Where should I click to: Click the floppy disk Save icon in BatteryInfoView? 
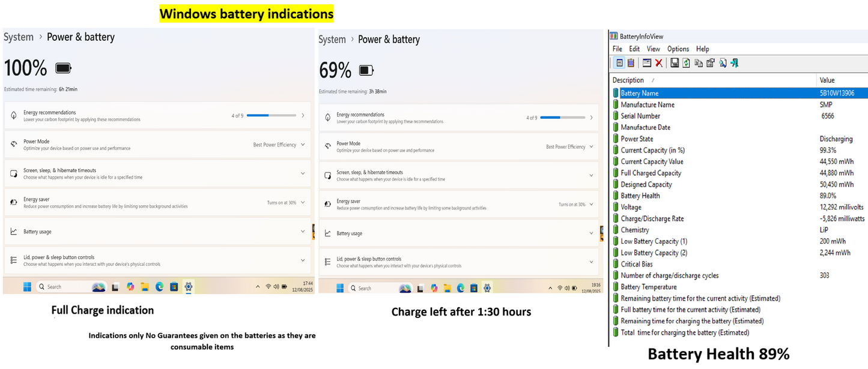(x=675, y=63)
